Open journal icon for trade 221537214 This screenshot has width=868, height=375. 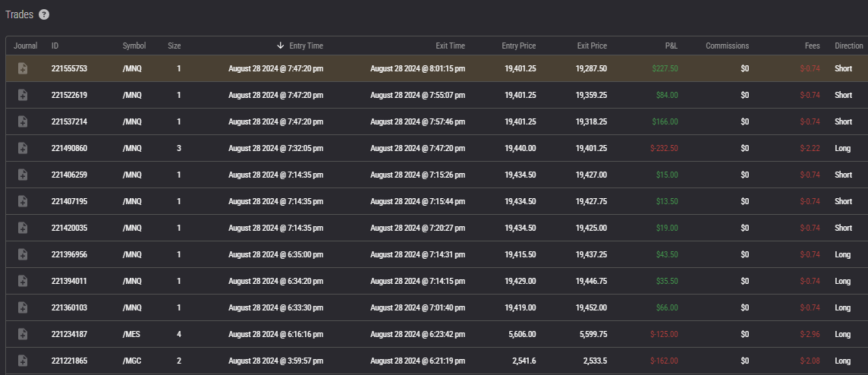[x=23, y=121]
